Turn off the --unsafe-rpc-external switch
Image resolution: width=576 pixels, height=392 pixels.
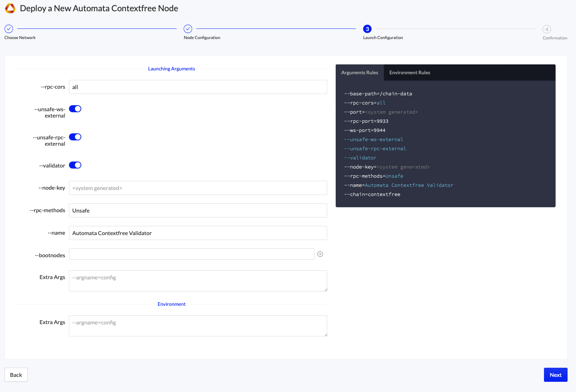point(75,137)
